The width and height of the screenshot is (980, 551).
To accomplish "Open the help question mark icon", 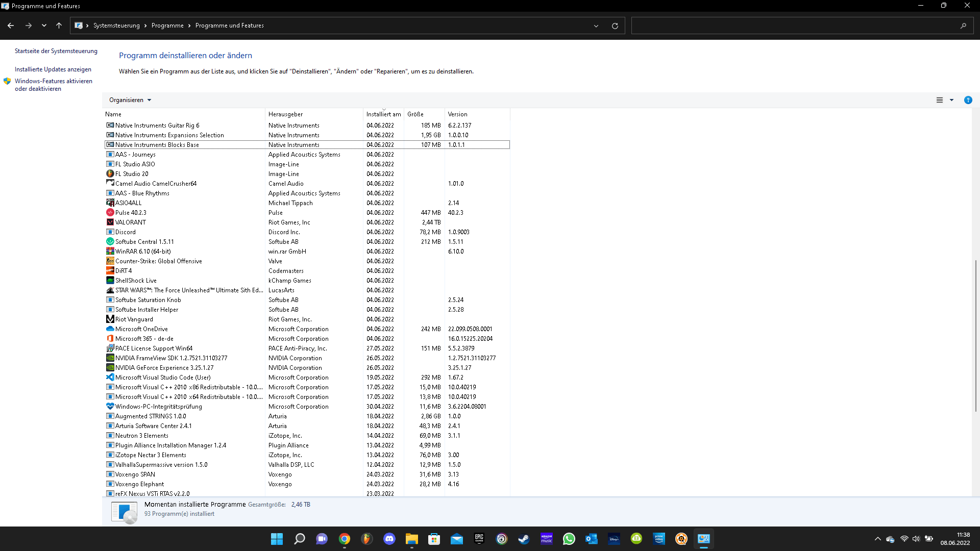I will point(968,100).
